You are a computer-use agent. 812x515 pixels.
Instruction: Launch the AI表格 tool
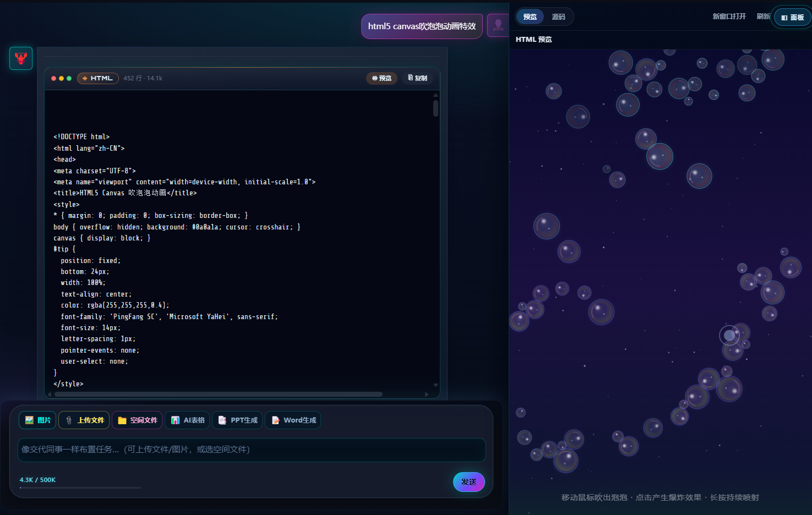[x=188, y=420]
